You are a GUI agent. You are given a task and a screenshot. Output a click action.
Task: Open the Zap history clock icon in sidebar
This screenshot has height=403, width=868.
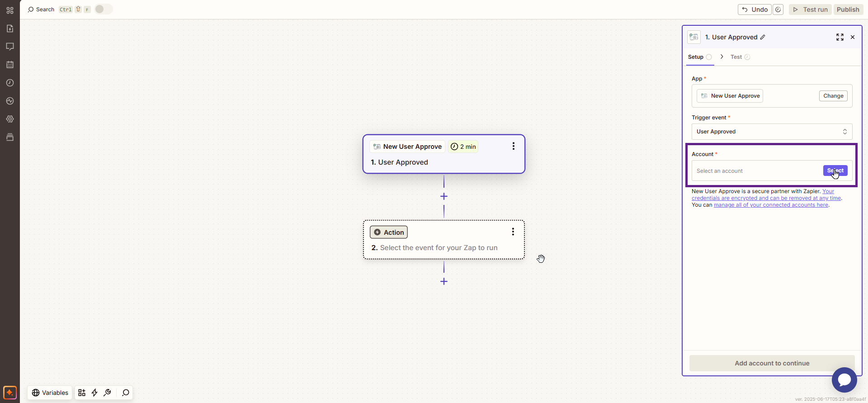point(10,83)
